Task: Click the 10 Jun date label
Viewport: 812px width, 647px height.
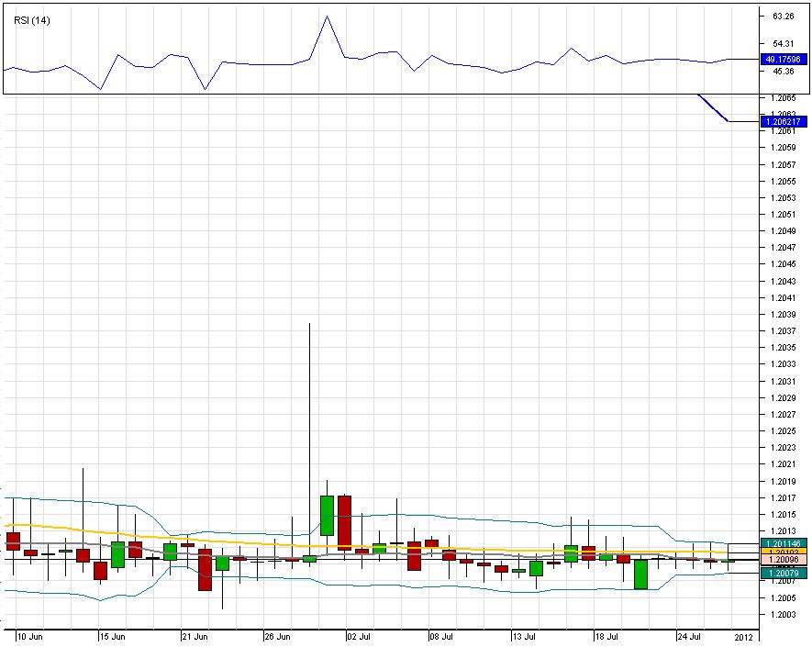Action: 28,635
